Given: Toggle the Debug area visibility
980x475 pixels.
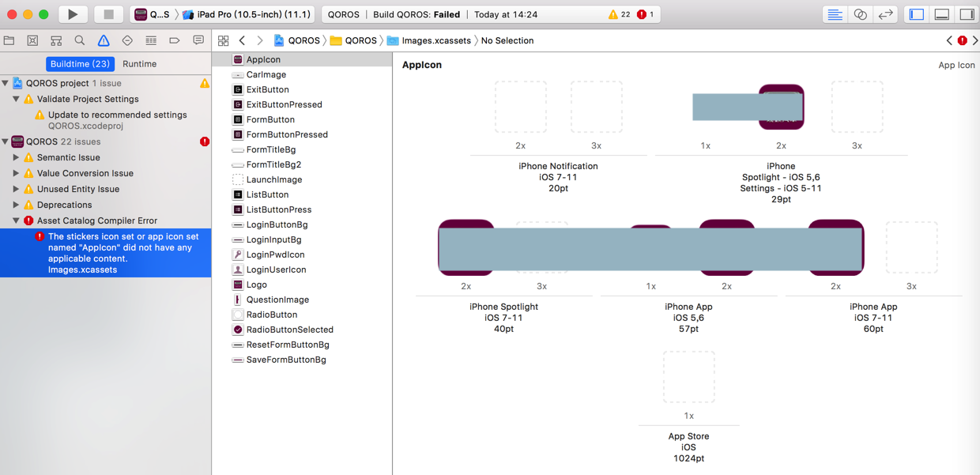Looking at the screenshot, I should point(942,14).
